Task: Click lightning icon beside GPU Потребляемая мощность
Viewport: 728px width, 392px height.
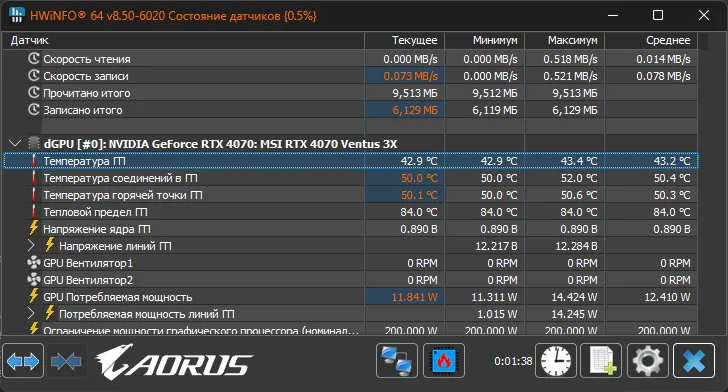Action: point(33,296)
